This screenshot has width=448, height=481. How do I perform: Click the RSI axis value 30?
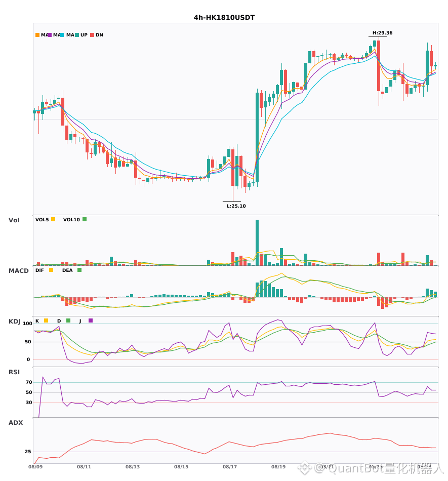coord(29,403)
